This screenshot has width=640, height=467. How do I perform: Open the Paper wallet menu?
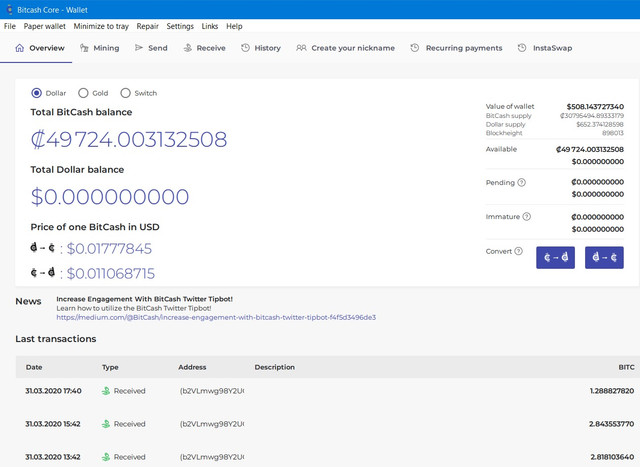coord(44,26)
